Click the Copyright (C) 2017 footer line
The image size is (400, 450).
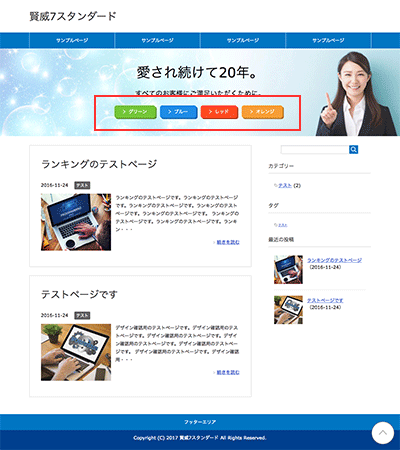click(200, 438)
